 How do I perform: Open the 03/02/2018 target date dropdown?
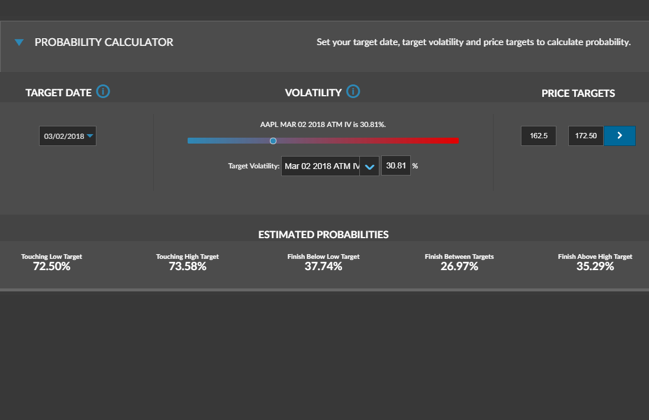click(68, 136)
